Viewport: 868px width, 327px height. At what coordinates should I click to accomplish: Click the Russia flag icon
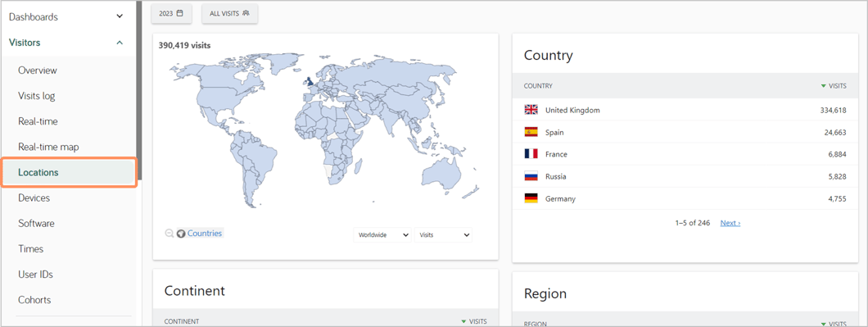coord(531,176)
